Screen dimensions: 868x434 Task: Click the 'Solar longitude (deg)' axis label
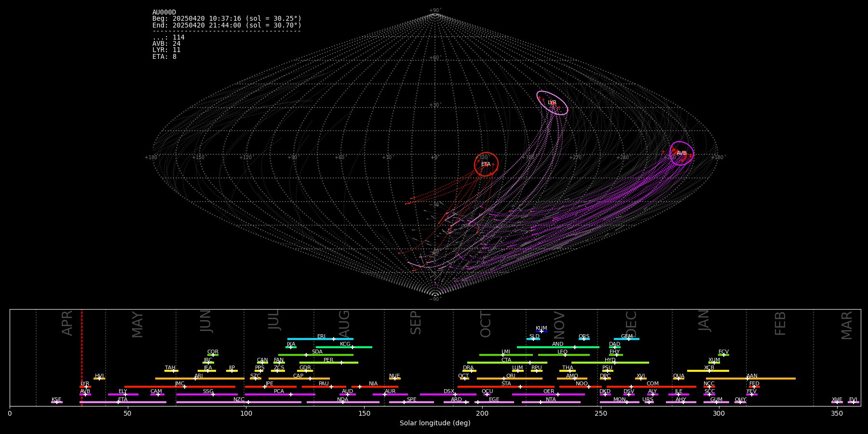(435, 423)
